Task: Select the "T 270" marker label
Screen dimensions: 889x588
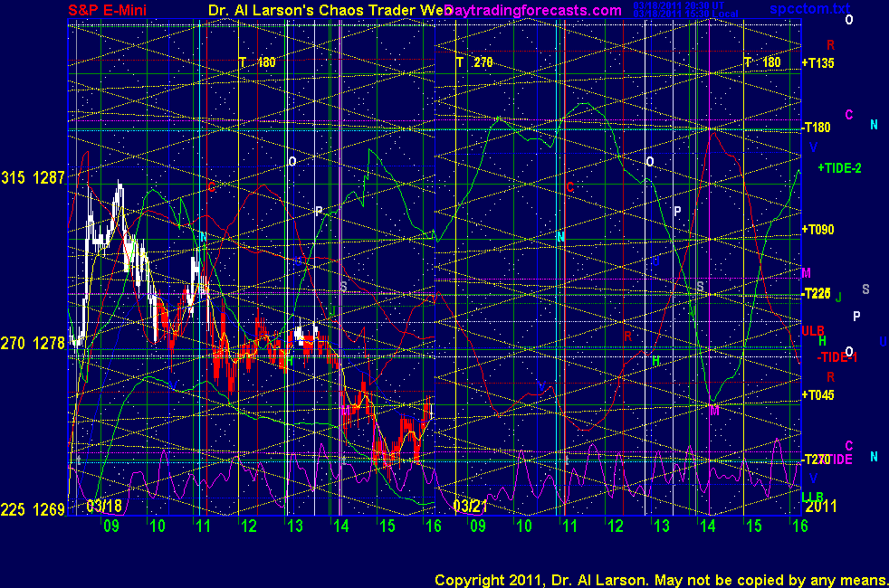Action: tap(474, 62)
